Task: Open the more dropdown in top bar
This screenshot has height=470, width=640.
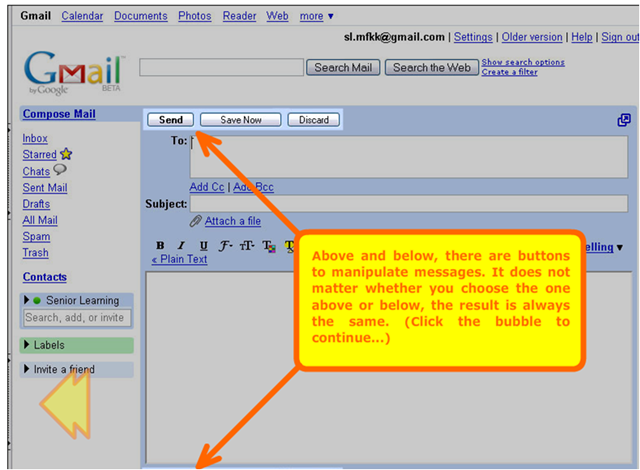Action: [316, 16]
